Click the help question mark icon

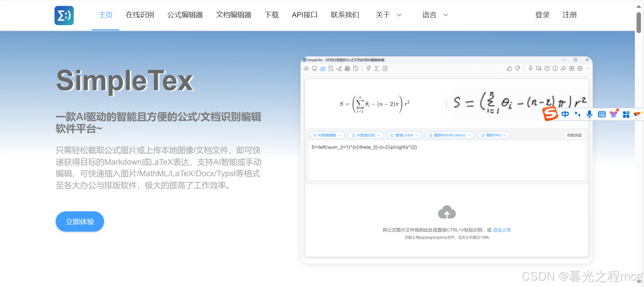[547, 69]
